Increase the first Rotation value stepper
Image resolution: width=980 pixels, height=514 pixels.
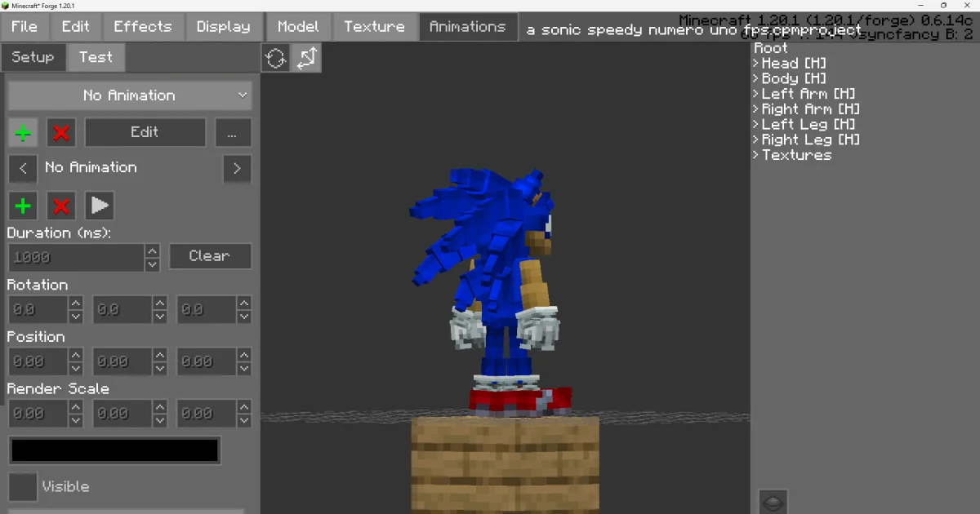(76, 304)
